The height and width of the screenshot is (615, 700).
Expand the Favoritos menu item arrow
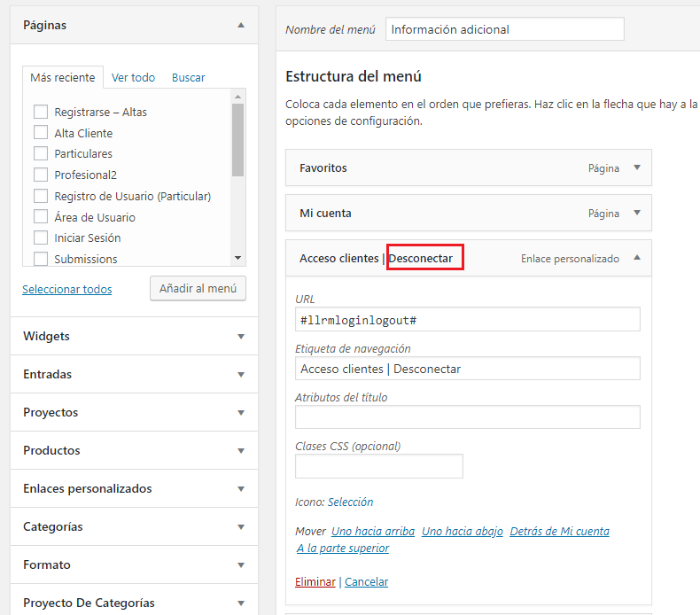637,168
